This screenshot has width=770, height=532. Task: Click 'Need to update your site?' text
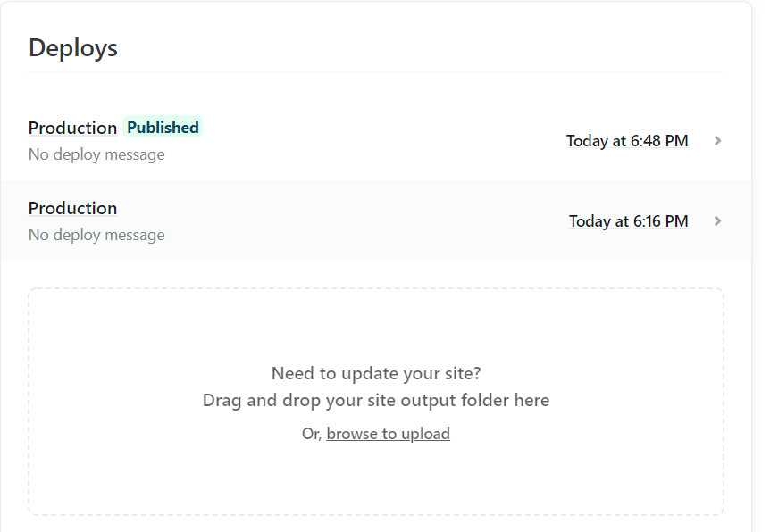(x=376, y=373)
